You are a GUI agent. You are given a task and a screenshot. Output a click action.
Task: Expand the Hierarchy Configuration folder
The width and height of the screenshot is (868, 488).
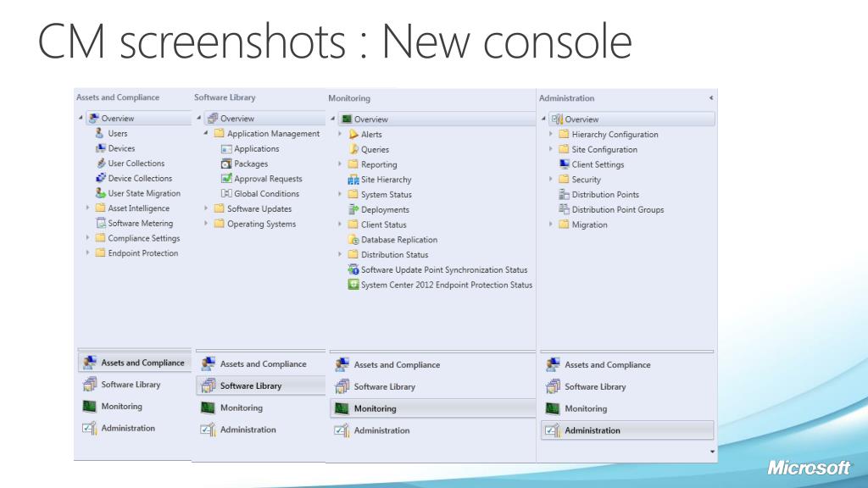(x=550, y=134)
